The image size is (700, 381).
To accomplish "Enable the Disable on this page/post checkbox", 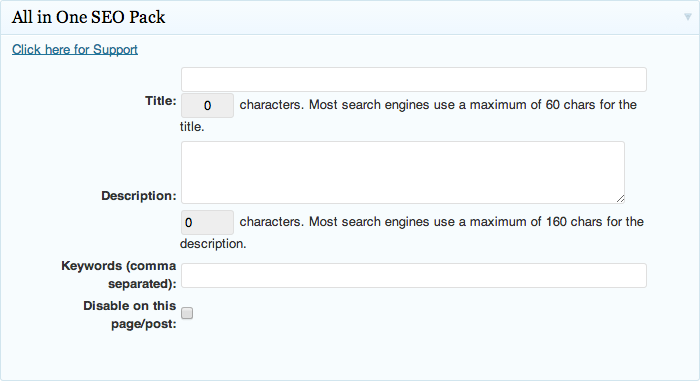I will [x=187, y=313].
